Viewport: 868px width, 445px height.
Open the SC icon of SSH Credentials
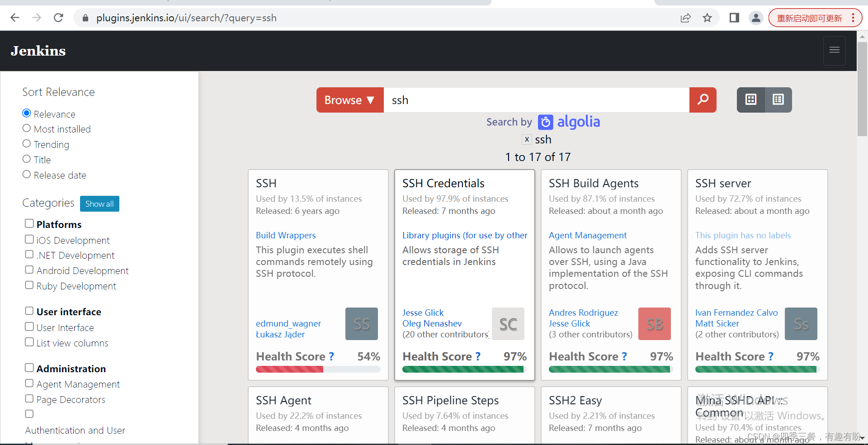point(508,324)
